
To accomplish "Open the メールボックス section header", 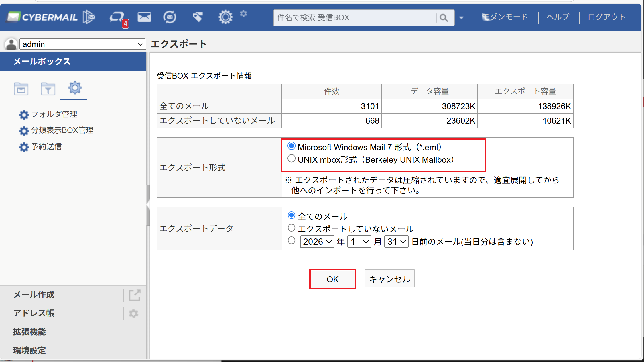I will pos(73,61).
